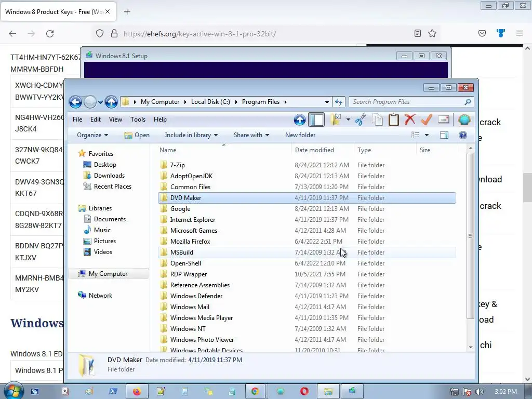Expand Include in library dropdown
The width and height of the screenshot is (532, 399).
pyautogui.click(x=191, y=135)
